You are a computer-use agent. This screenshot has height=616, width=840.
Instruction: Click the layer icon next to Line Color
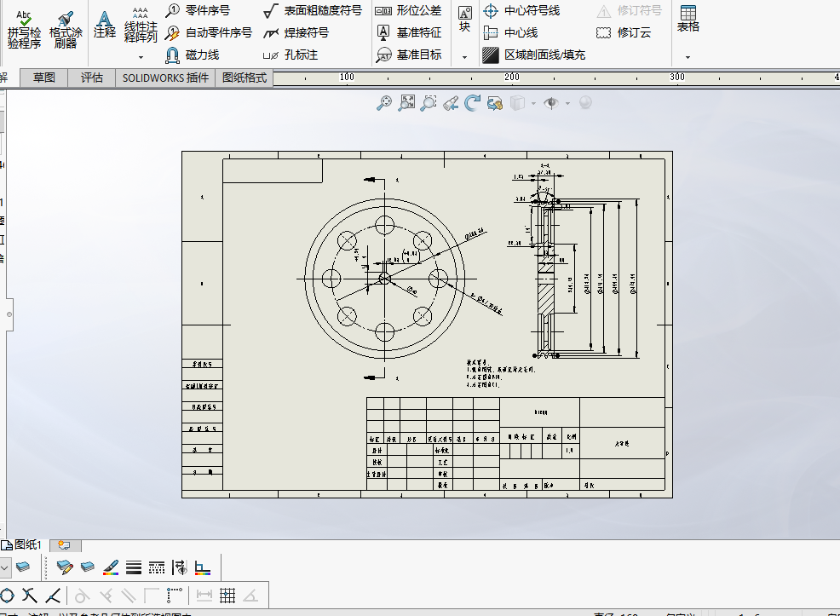[x=87, y=567]
